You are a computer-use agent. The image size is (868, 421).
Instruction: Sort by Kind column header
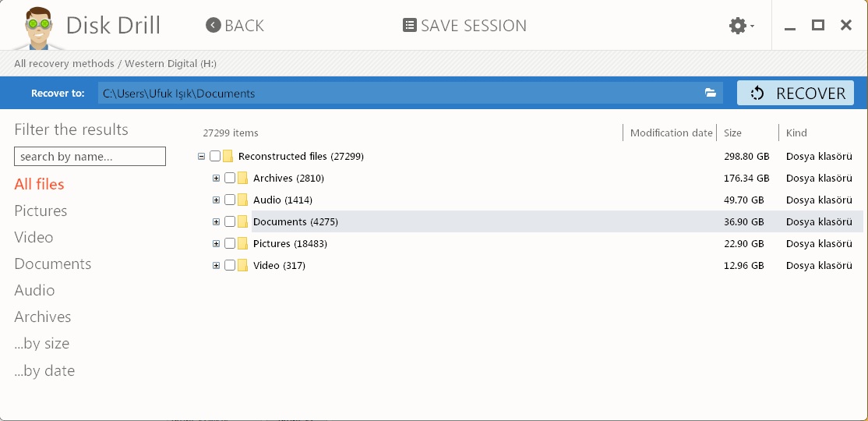(x=796, y=133)
